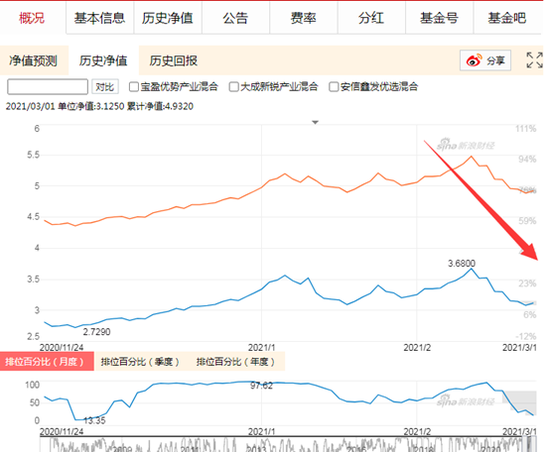Click the small triangle marker above chart
Viewport: 550px width, 452px height.
tap(315, 122)
